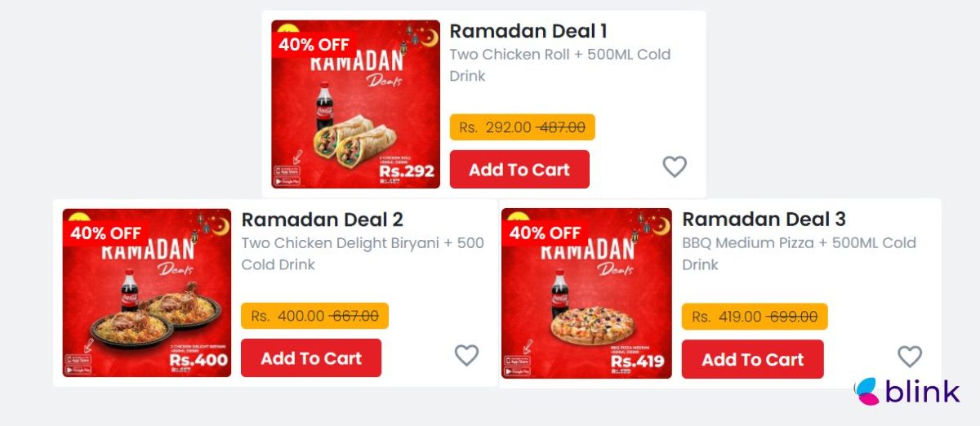Add Ramadan Deal 3 to wishlist heart
Screen dimensions: 980x426
point(909,356)
